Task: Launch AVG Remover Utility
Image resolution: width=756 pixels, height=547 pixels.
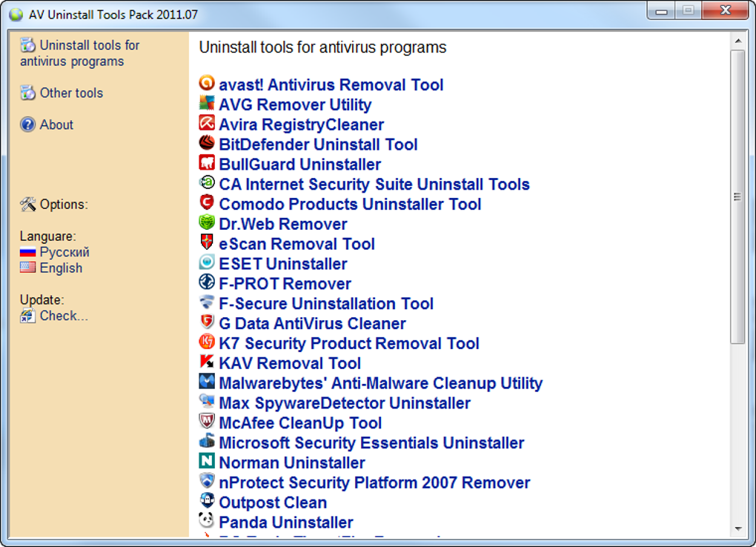Action: point(295,105)
